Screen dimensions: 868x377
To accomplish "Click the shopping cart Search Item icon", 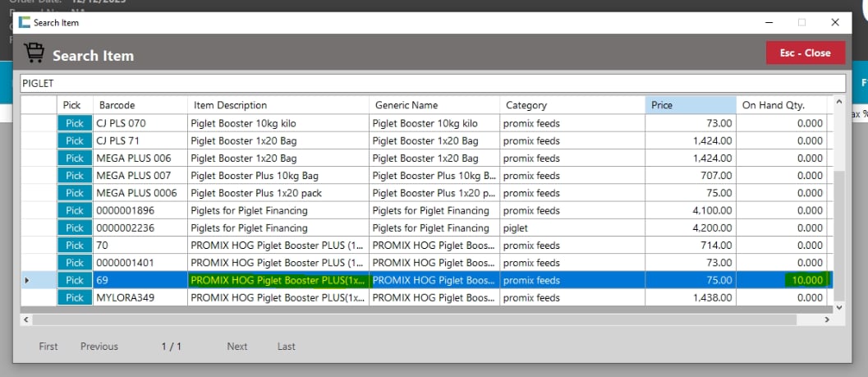I will tap(34, 53).
